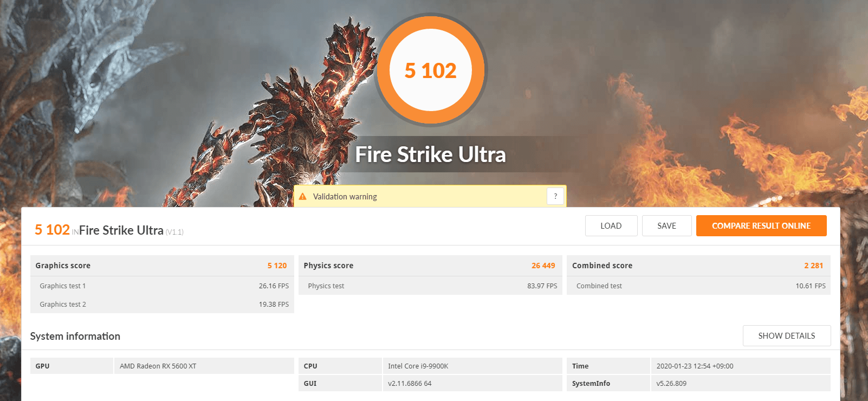Screen dimensions: 868x401
Task: Click the System information heading
Action: pos(75,336)
